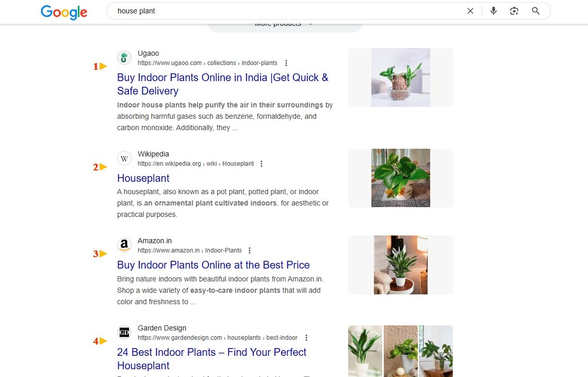This screenshot has height=377, width=588.
Task: Open 24 Best Indoor Plants link
Action: [211, 358]
